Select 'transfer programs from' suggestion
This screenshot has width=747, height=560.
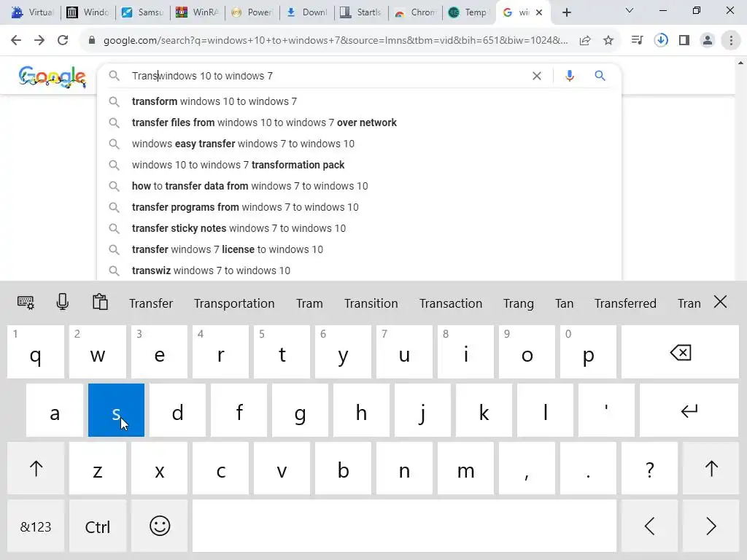(x=359, y=207)
